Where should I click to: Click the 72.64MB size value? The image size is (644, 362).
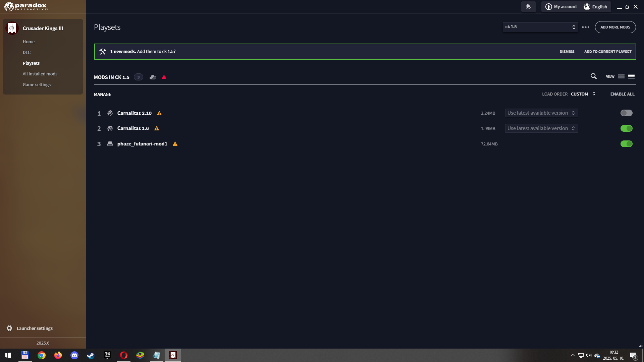point(489,144)
